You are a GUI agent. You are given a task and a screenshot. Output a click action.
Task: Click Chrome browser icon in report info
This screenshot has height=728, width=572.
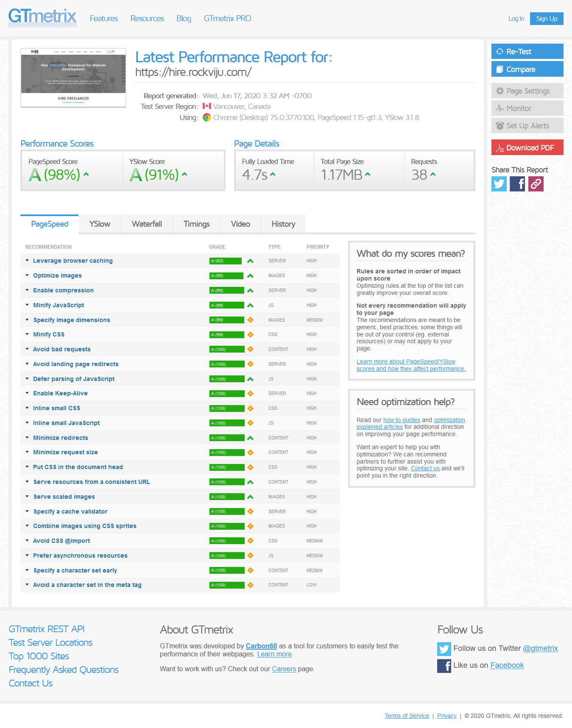tap(206, 117)
